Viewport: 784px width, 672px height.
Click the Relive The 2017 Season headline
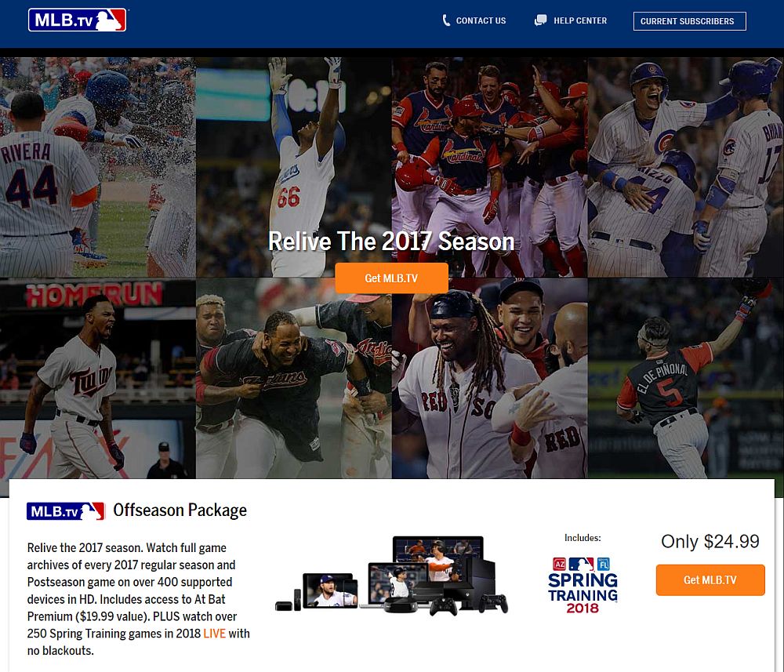coord(391,241)
